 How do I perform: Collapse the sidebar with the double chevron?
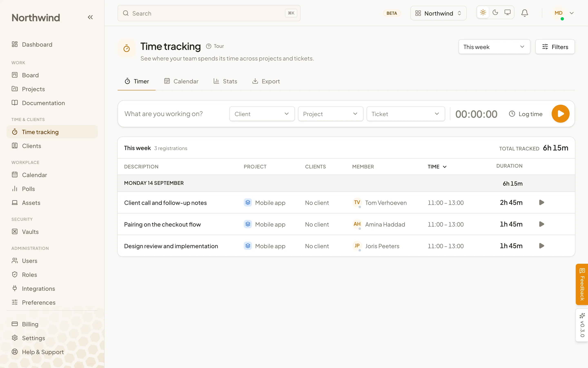tap(90, 17)
